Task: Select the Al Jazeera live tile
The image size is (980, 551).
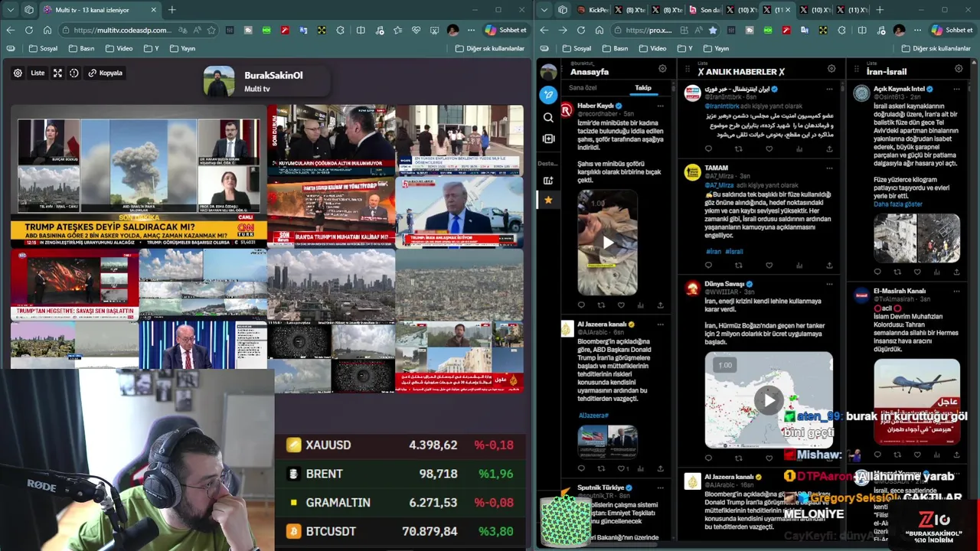Action: pyautogui.click(x=459, y=357)
